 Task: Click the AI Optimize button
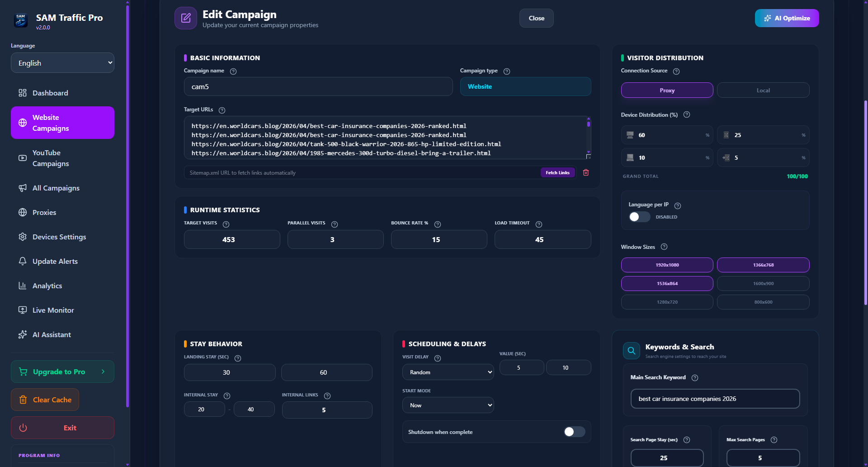(787, 18)
